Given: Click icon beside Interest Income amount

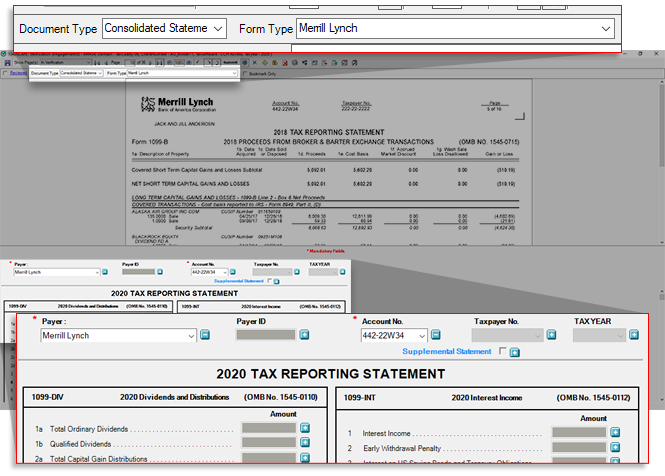Looking at the screenshot, I should click(x=615, y=433).
